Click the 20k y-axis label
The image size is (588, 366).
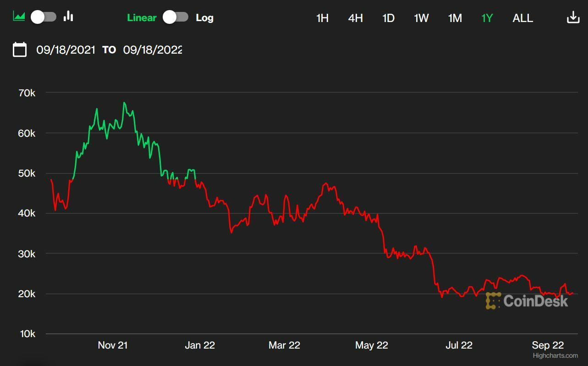[27, 294]
